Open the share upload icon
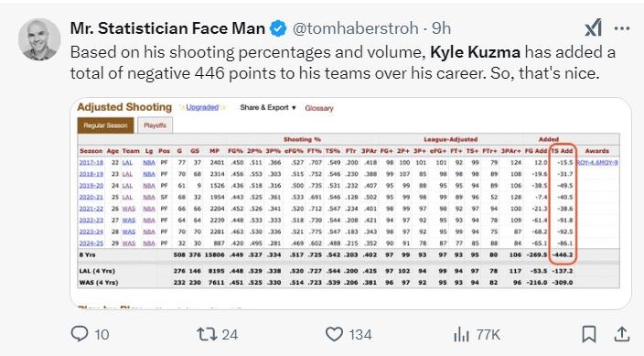The image size is (644, 356). tap(622, 334)
